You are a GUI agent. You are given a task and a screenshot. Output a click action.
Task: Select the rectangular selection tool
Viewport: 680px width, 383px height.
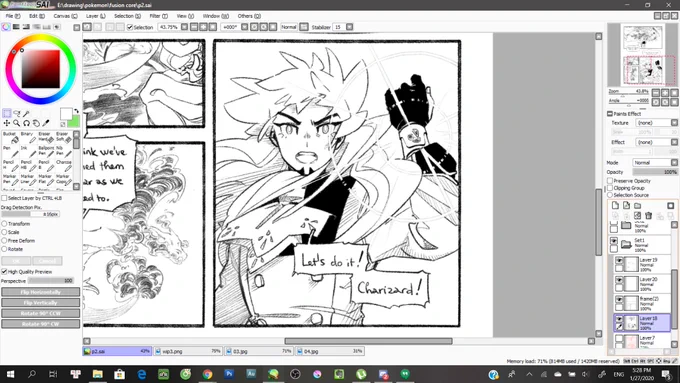(7, 114)
